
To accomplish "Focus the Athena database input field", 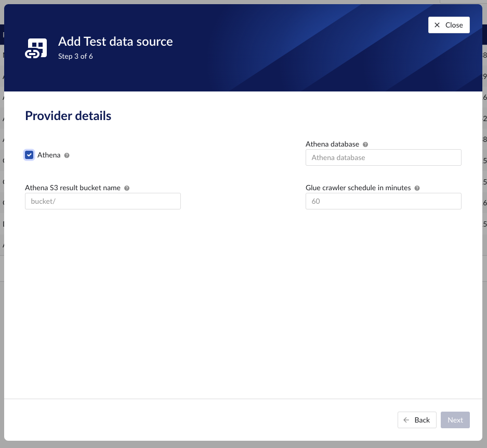I will click(x=383, y=157).
